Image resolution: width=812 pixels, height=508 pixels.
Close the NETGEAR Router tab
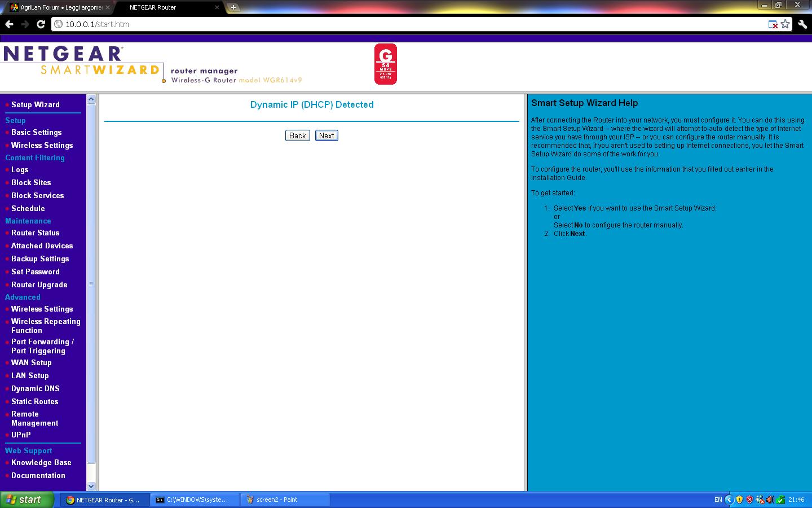pos(217,7)
